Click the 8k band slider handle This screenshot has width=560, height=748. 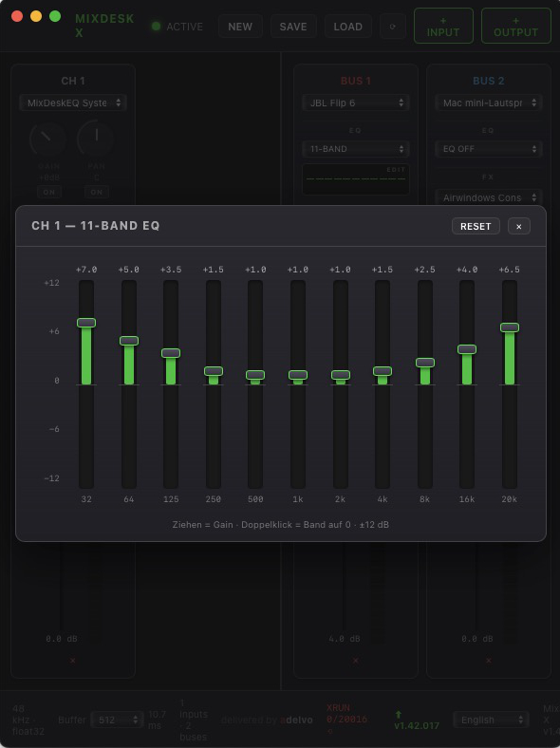(x=425, y=363)
